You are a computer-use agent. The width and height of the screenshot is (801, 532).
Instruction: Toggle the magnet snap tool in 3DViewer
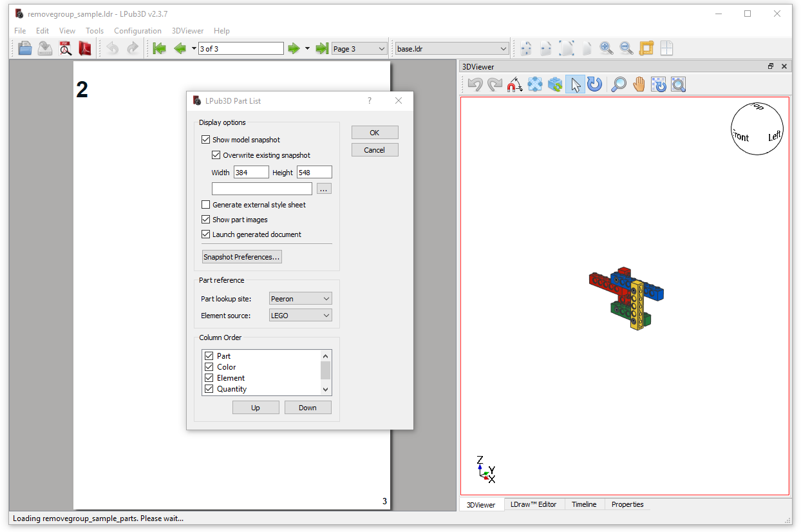513,84
